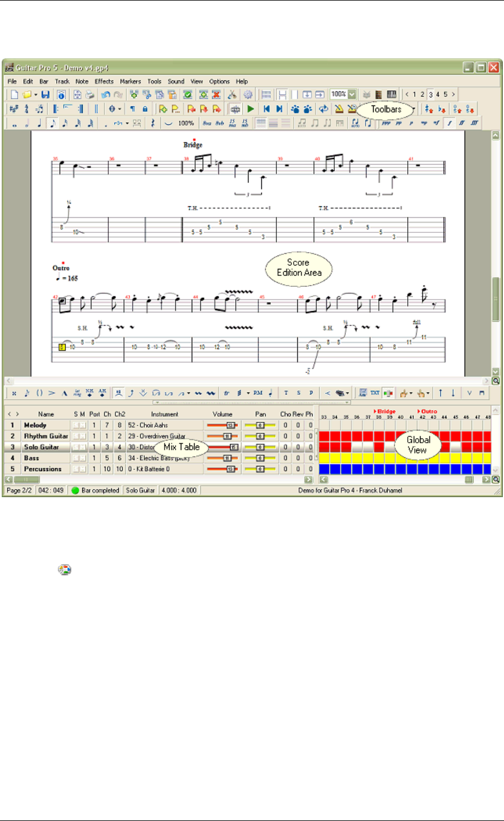Click the PM palm mute icon

coord(258,393)
